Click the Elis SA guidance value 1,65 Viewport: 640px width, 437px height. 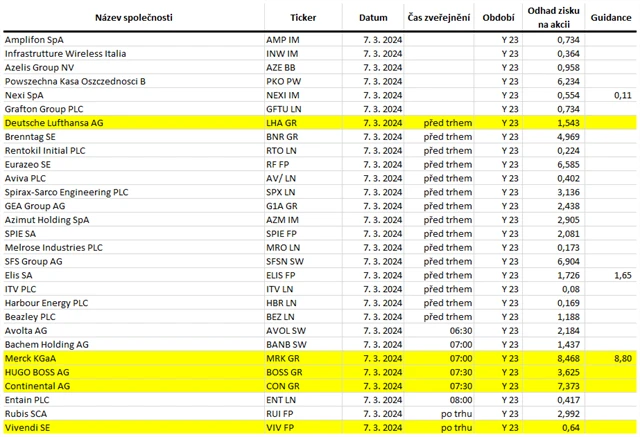621,274
